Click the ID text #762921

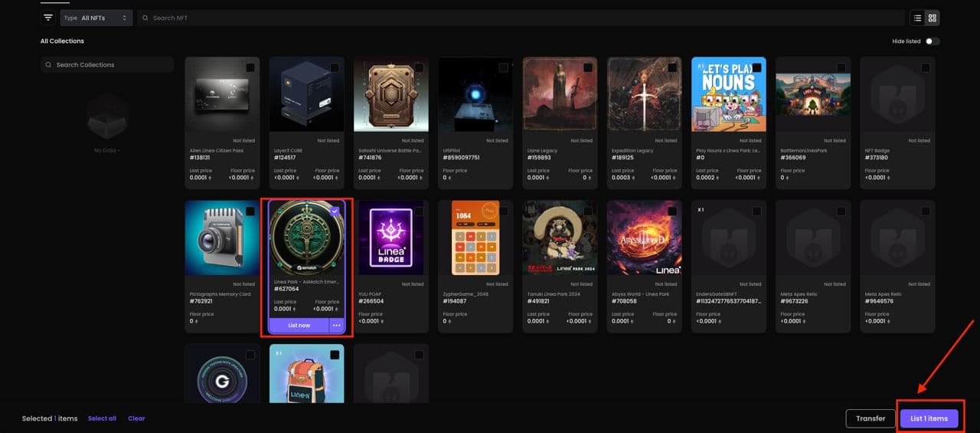tap(203, 301)
